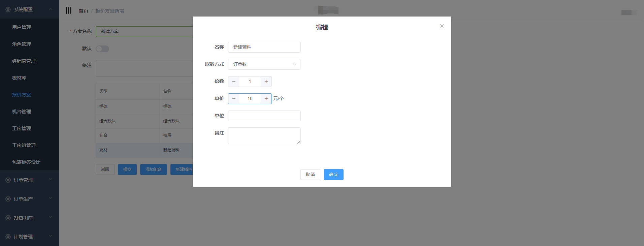Increase 单价 using the plus icon
Screen dimensions: 644x246
[266, 99]
